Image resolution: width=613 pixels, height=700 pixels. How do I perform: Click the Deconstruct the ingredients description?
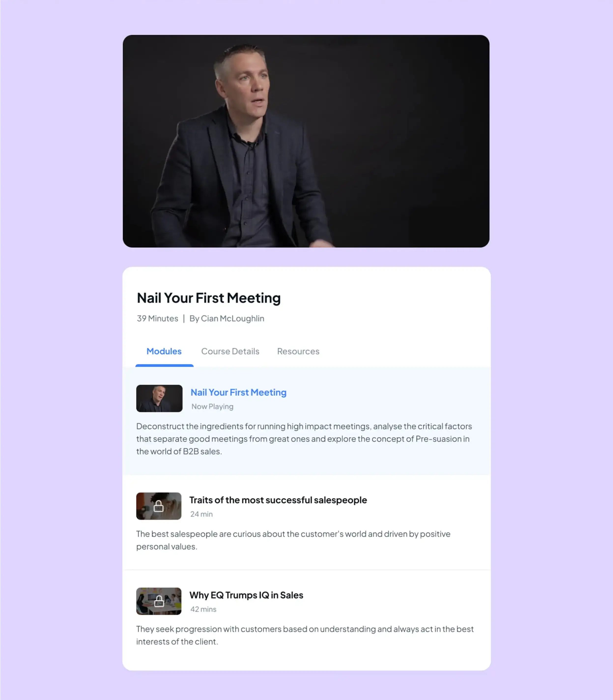[x=304, y=439]
